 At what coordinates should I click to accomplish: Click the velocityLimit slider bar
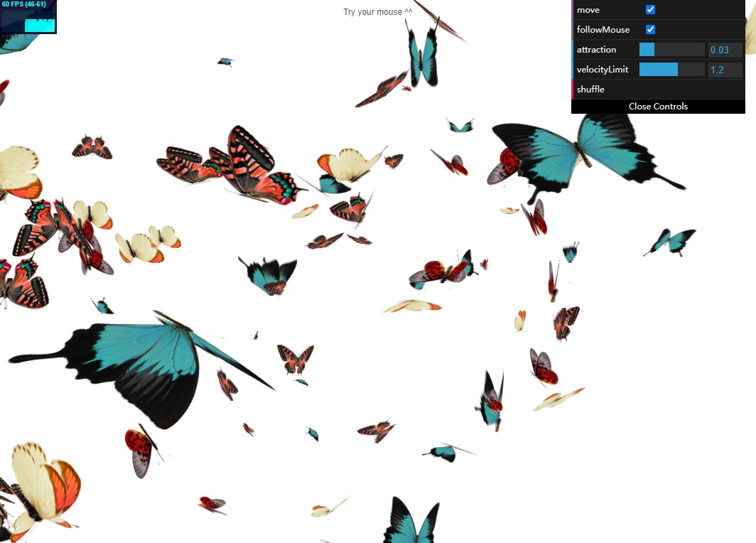tap(671, 70)
